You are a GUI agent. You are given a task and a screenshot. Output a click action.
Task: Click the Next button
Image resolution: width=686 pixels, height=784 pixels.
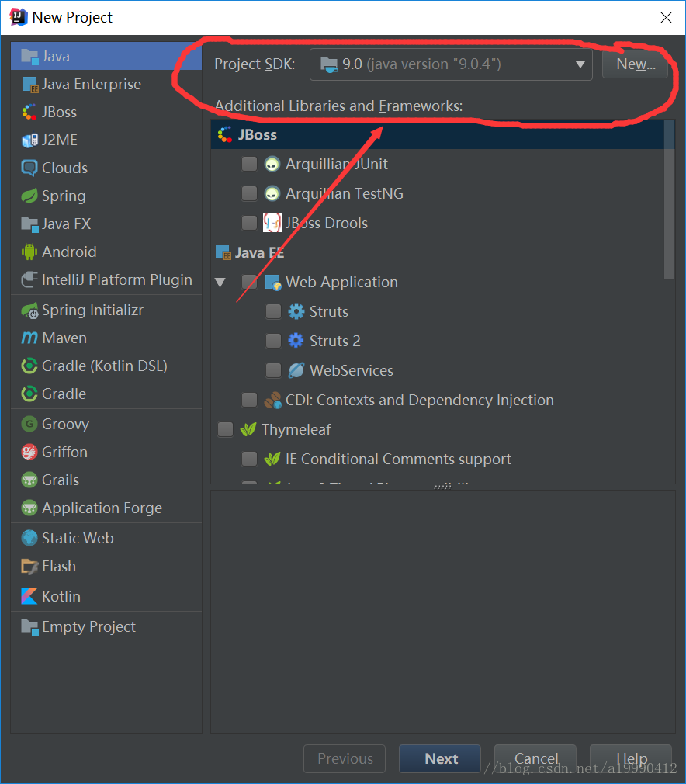point(440,758)
